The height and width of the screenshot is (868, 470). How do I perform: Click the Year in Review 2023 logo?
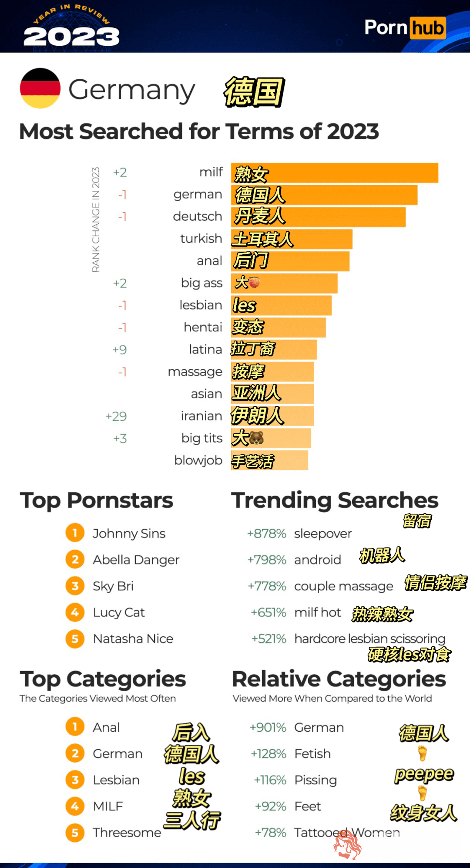71,26
